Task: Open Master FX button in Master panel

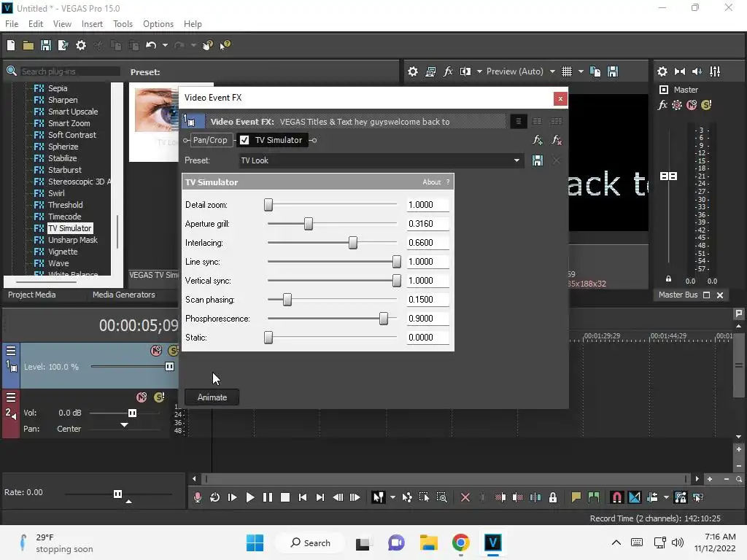Action: [x=662, y=105]
